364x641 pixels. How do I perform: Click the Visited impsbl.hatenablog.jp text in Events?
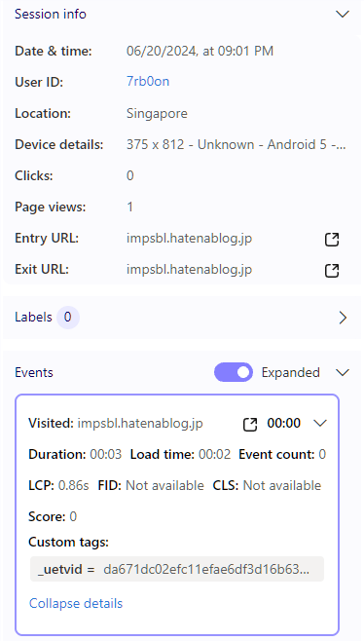(140, 423)
